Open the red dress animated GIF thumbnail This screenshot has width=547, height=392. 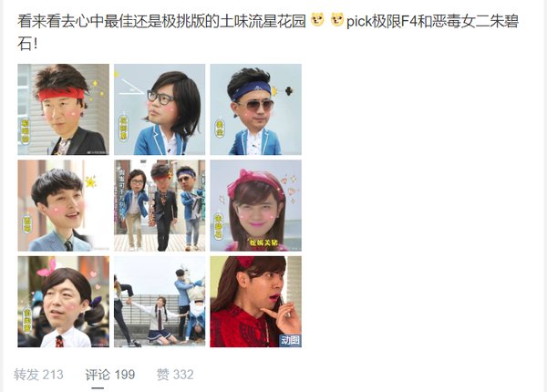click(x=255, y=302)
